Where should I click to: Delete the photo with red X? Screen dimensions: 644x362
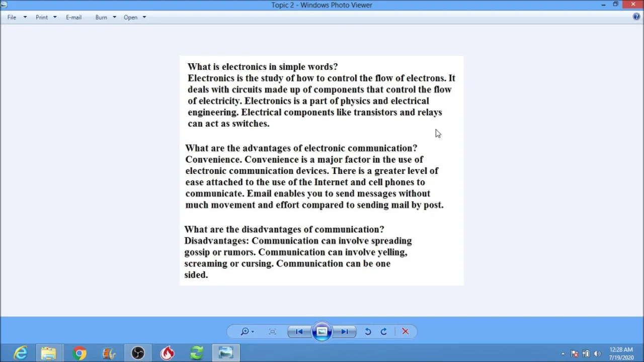[x=405, y=331]
